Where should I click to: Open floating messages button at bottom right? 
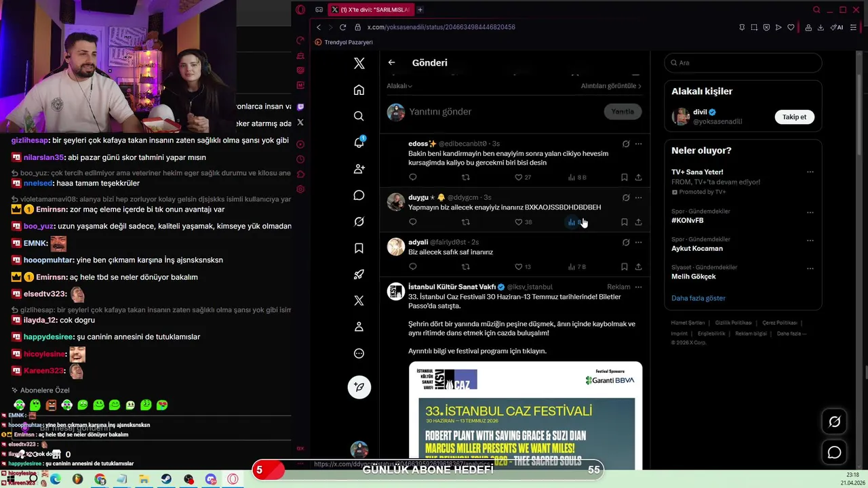[834, 452]
